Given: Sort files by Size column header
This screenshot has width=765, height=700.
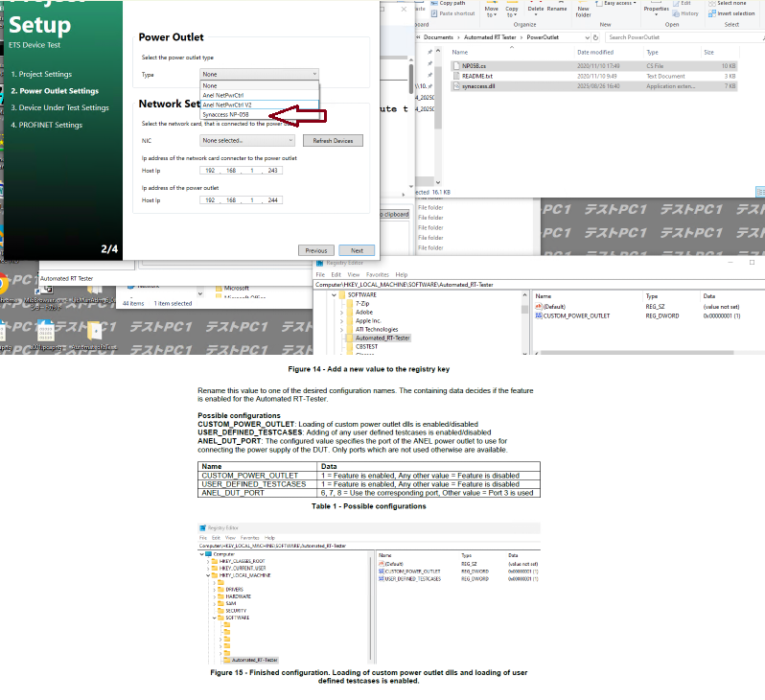Looking at the screenshot, I should point(708,52).
